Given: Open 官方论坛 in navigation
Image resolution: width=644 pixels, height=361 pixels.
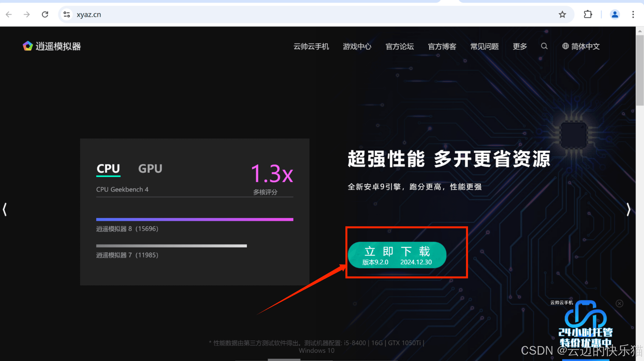Looking at the screenshot, I should [x=400, y=46].
